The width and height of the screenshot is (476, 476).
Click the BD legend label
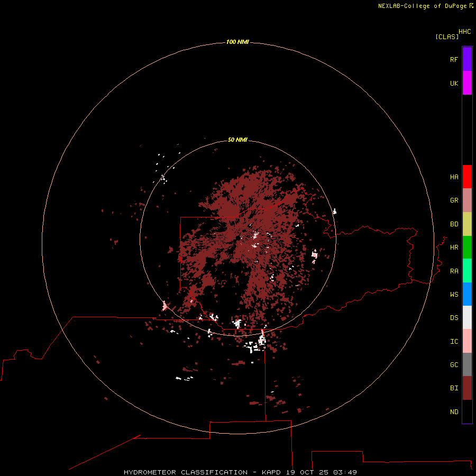coord(454,224)
